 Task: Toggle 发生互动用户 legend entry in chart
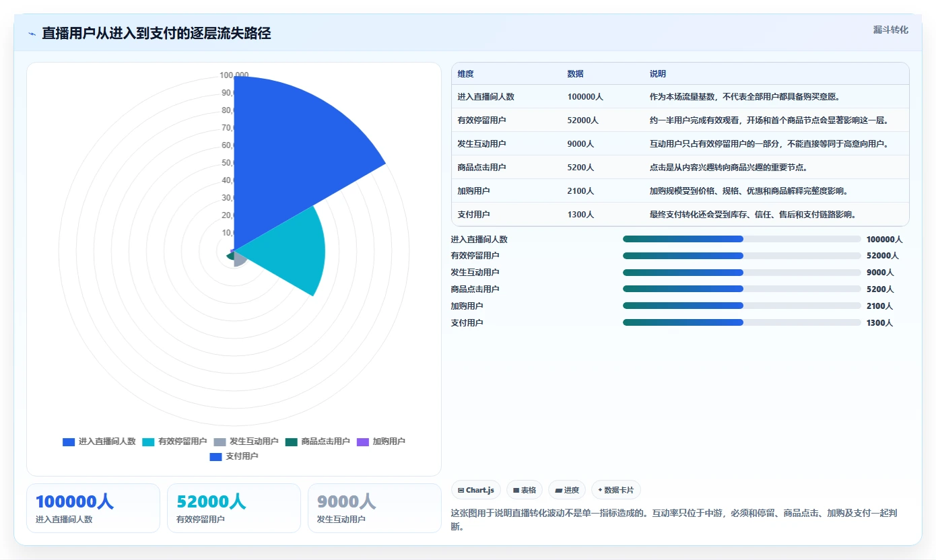pyautogui.click(x=246, y=442)
